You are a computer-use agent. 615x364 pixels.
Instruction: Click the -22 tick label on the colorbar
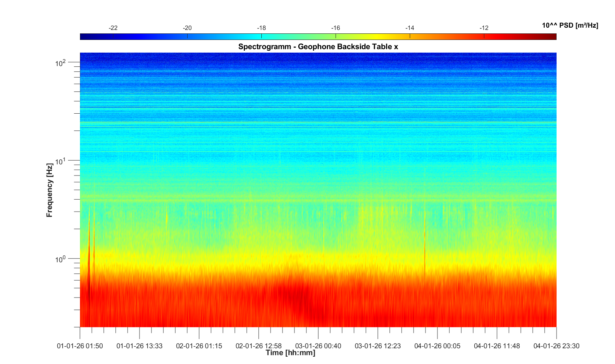(113, 28)
